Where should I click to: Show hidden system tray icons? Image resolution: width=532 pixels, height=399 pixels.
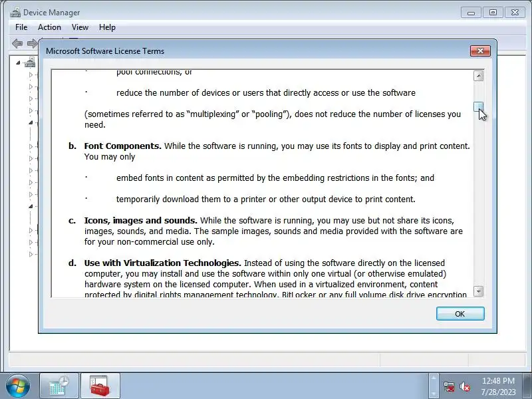pos(434,386)
